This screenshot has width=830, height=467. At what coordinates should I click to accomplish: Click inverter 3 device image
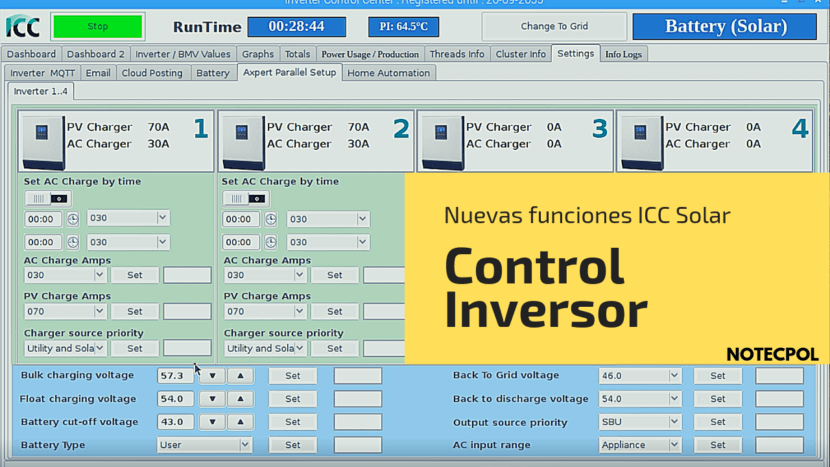[x=443, y=141]
